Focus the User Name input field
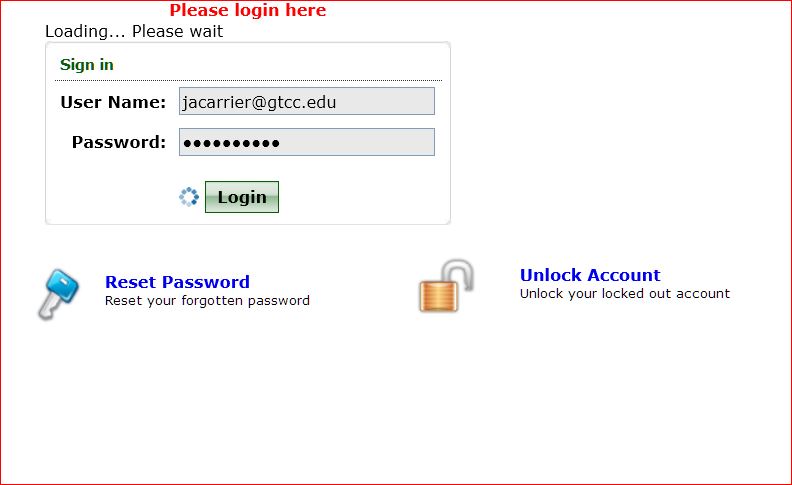792x485 pixels. coord(307,101)
